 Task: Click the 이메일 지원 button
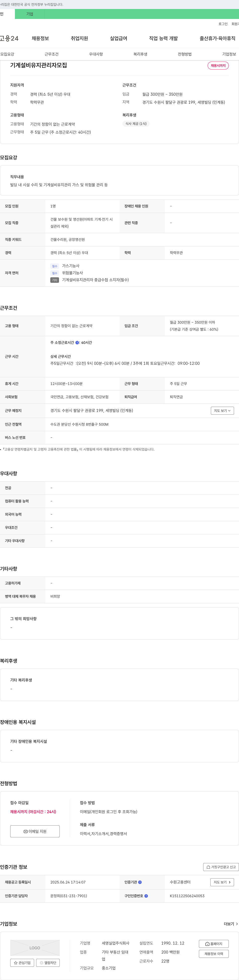(35, 831)
